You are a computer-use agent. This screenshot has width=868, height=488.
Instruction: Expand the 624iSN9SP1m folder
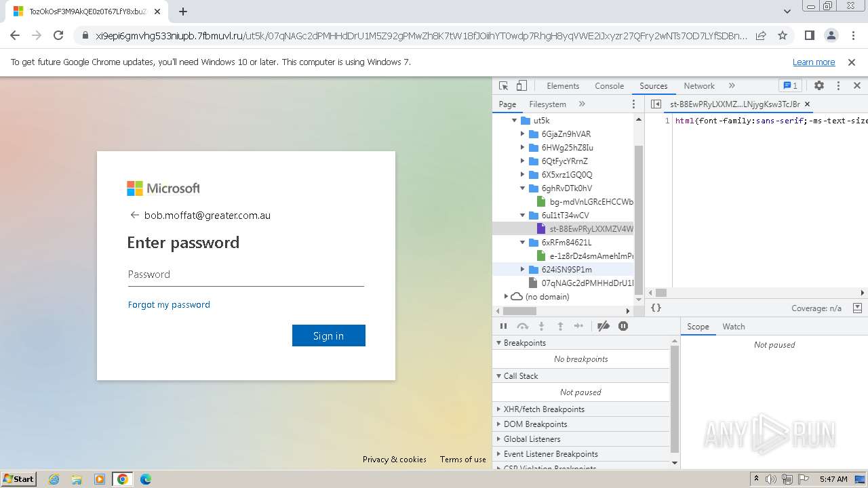point(523,270)
